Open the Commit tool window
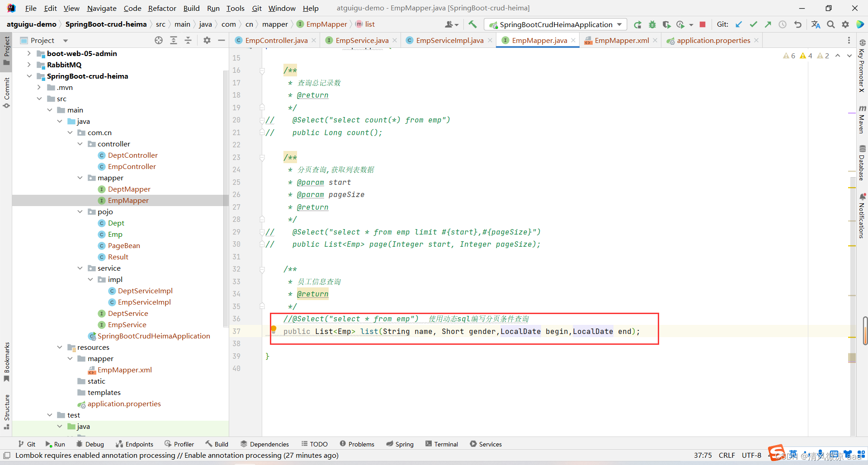868x465 pixels. [x=6, y=93]
